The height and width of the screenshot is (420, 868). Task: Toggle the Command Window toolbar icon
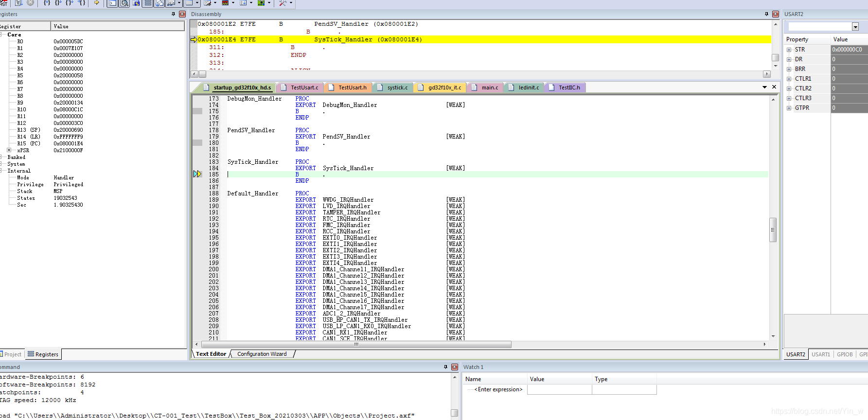pyautogui.click(x=112, y=3)
